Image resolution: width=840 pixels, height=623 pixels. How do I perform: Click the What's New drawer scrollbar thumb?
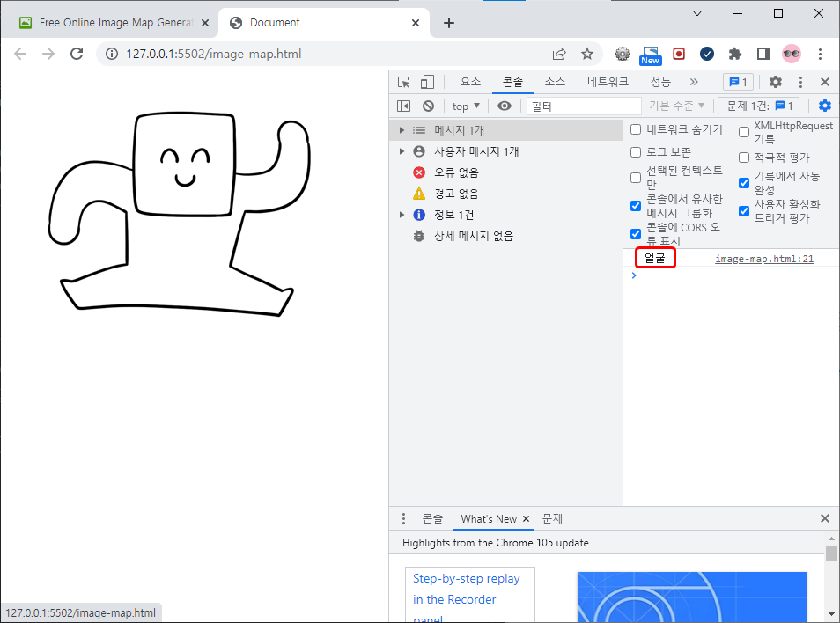(x=831, y=553)
